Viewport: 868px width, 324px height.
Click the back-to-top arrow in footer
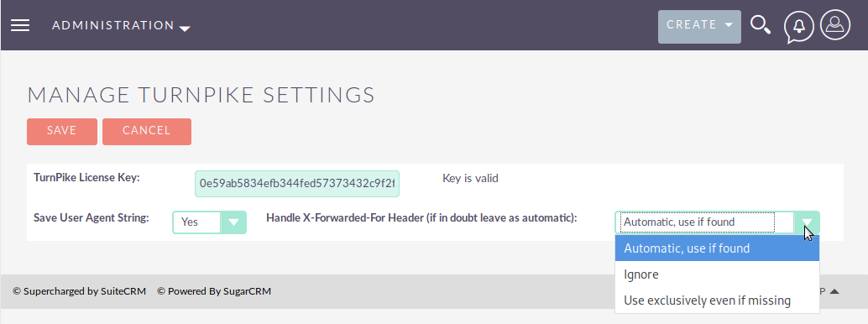[x=834, y=291]
